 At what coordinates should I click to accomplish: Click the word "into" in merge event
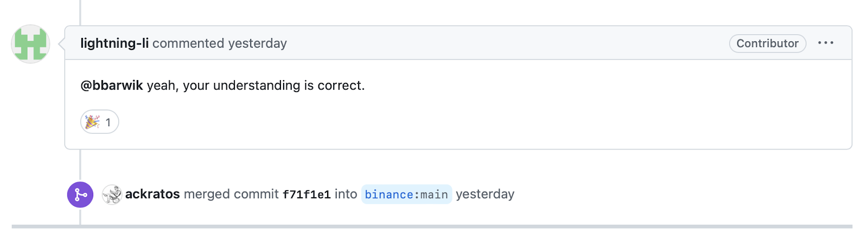346,194
